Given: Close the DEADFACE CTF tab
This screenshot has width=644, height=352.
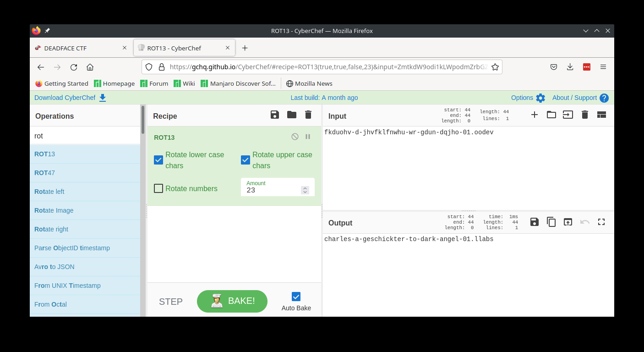Looking at the screenshot, I should click(125, 48).
